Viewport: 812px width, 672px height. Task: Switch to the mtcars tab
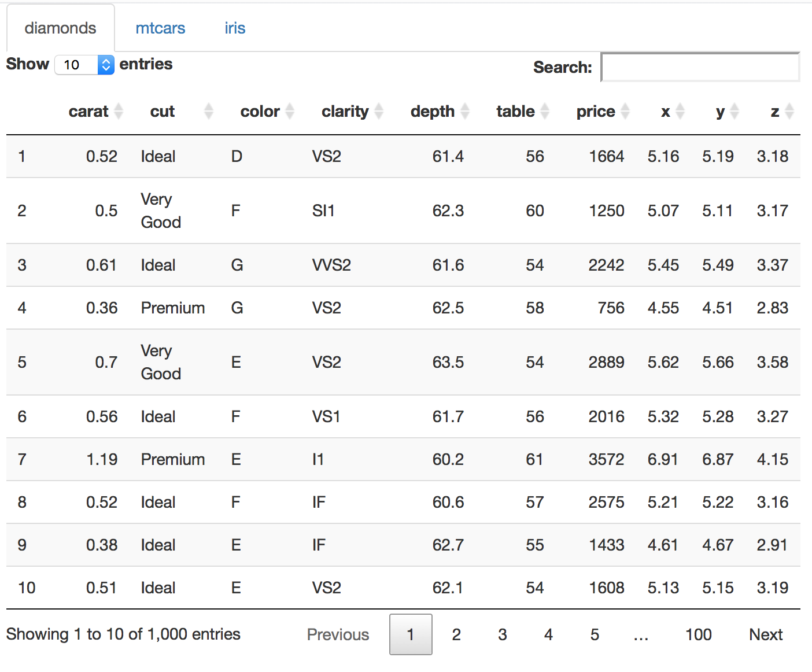160,28
